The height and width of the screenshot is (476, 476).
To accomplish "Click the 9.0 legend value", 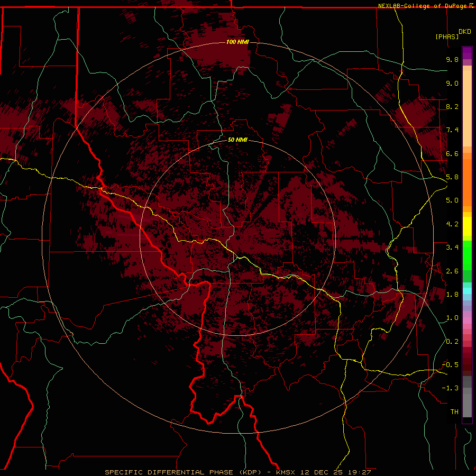I will tap(452, 83).
